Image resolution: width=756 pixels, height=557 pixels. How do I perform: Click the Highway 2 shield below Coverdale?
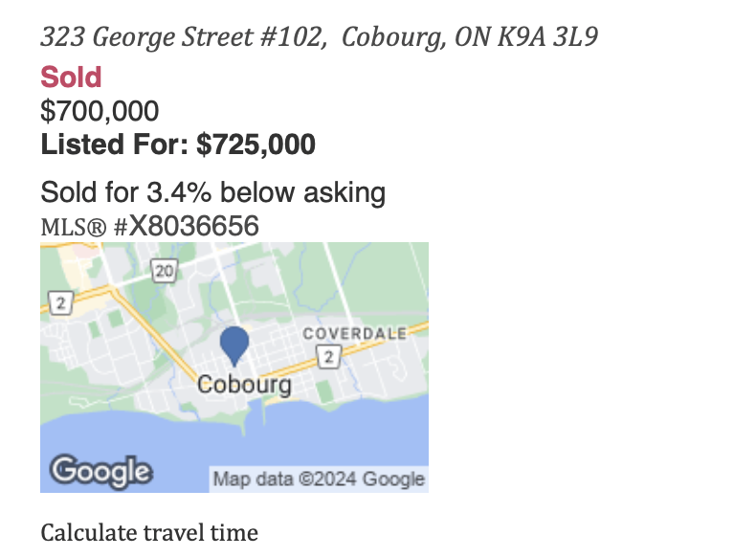tap(328, 357)
